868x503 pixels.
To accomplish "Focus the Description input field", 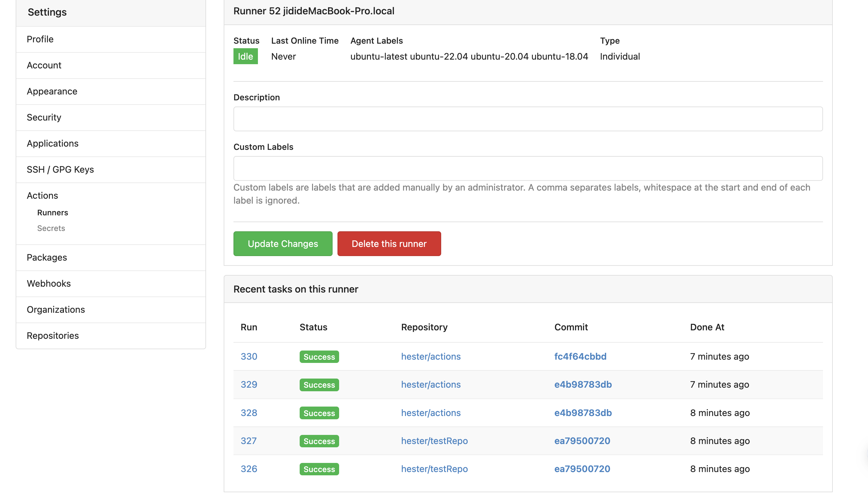I will pyautogui.click(x=528, y=119).
